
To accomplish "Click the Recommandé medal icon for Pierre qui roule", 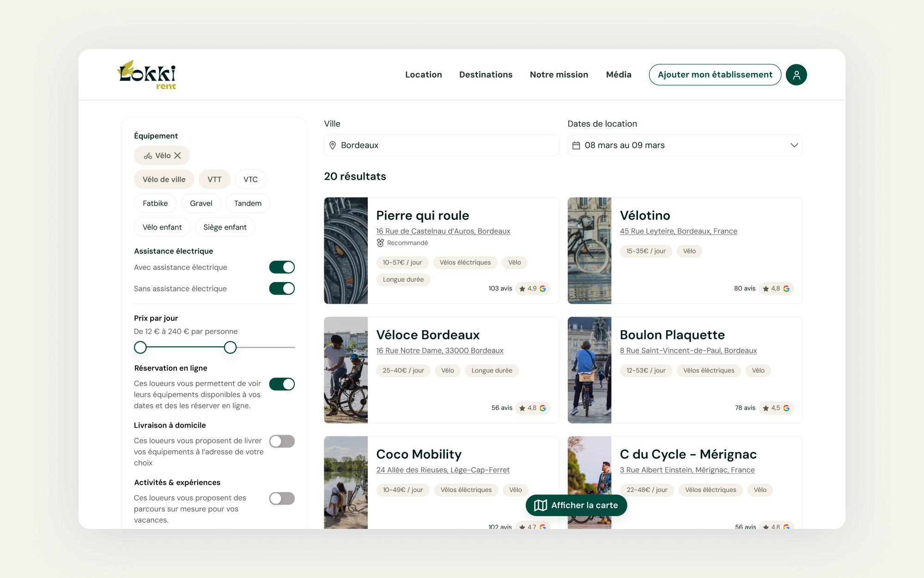I will (x=380, y=243).
